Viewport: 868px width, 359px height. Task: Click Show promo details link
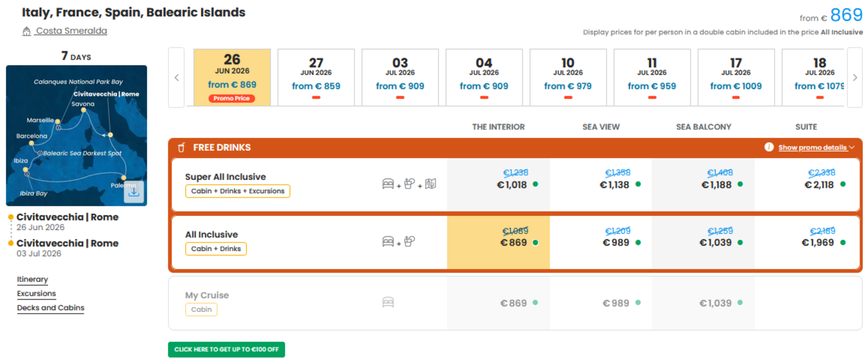(812, 147)
